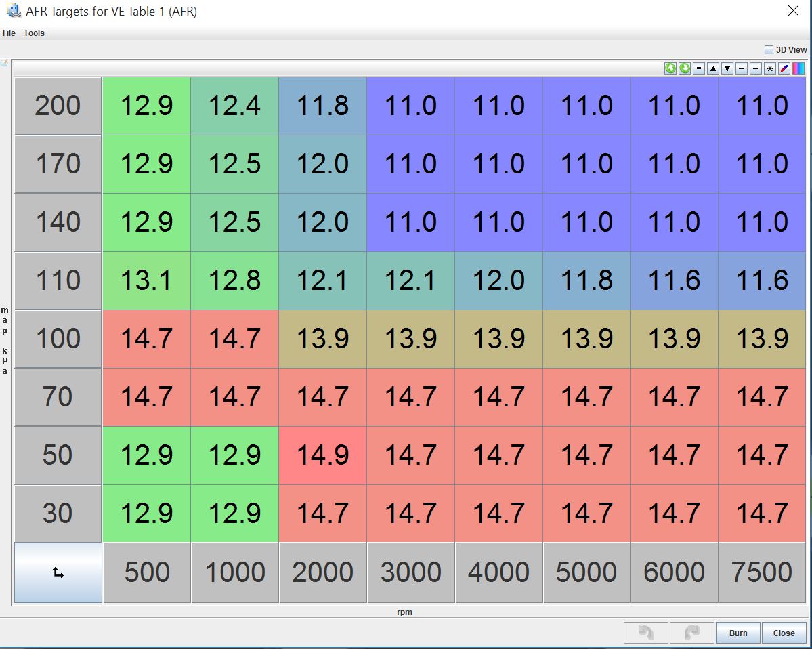The height and width of the screenshot is (649, 812).
Task: Select the 13.1 cell at 110 kPa, 500 rpm
Action: click(147, 280)
